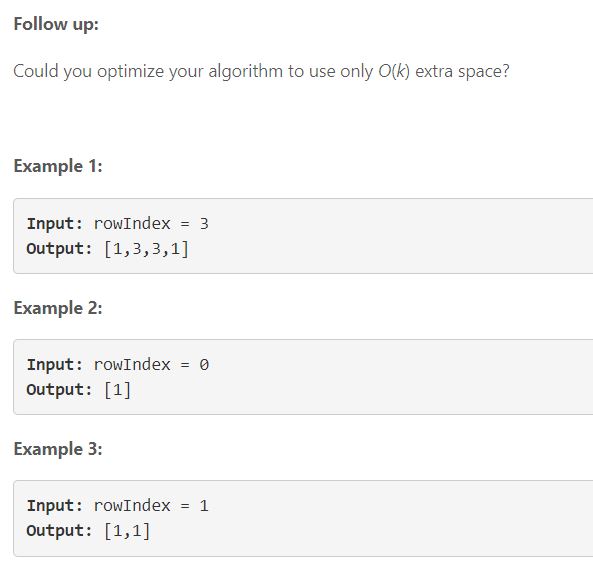Click the Follow up heading
This screenshot has height=586, width=593.
click(56, 25)
